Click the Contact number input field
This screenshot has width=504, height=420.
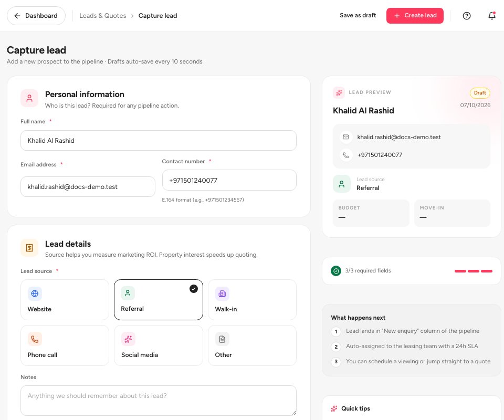pyautogui.click(x=229, y=180)
